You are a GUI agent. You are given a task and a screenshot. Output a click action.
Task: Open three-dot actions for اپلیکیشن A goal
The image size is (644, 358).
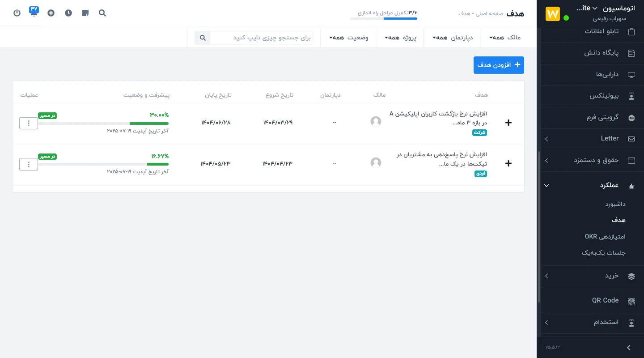tap(29, 123)
